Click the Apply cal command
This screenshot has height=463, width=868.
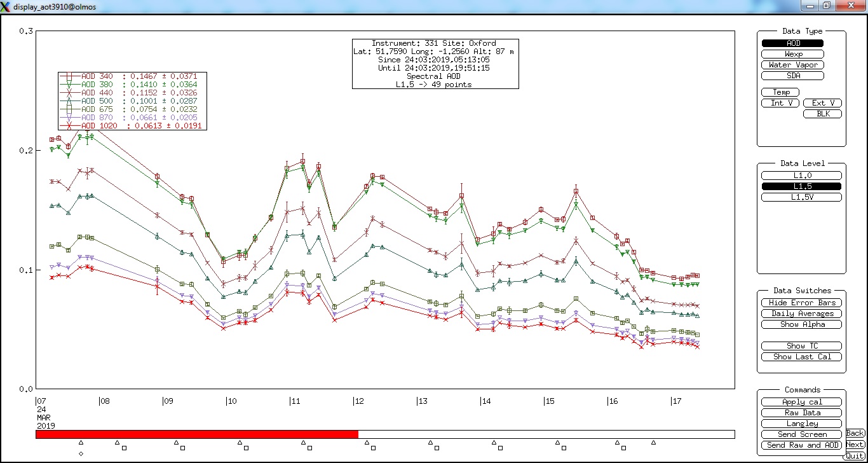(801, 402)
